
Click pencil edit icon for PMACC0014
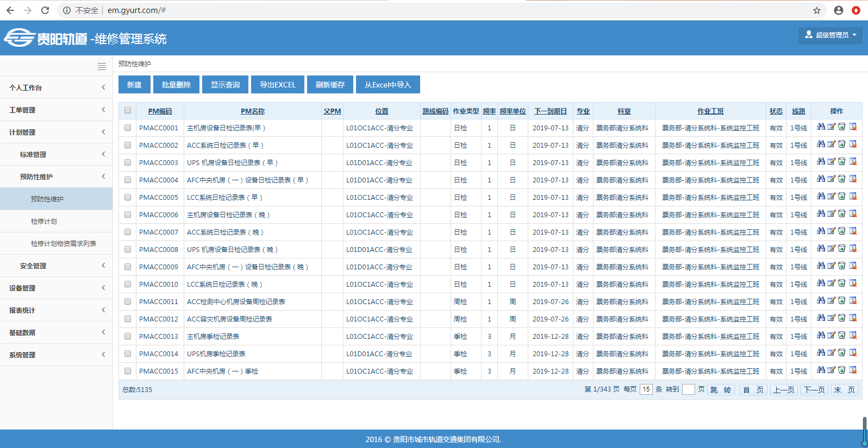831,353
